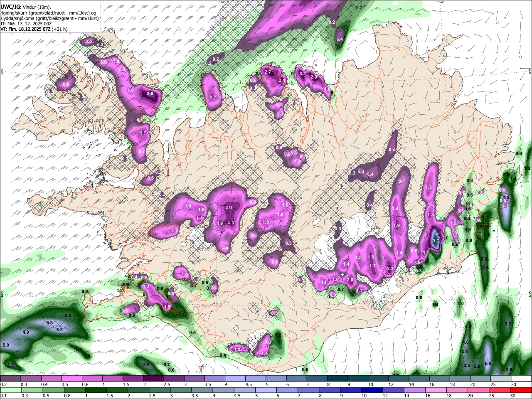The width and height of the screenshot is (532, 399).
Task: Click the "7.5" value on the map
Action: click(x=505, y=197)
